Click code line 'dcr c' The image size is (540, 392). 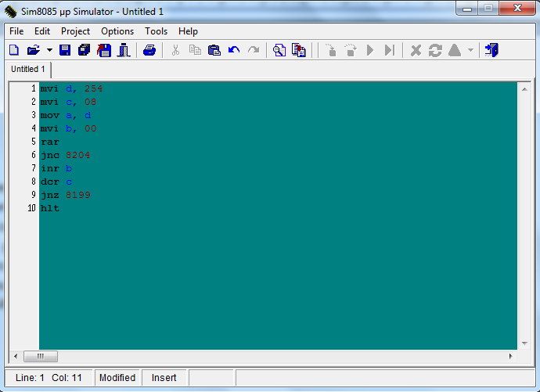[x=56, y=182]
